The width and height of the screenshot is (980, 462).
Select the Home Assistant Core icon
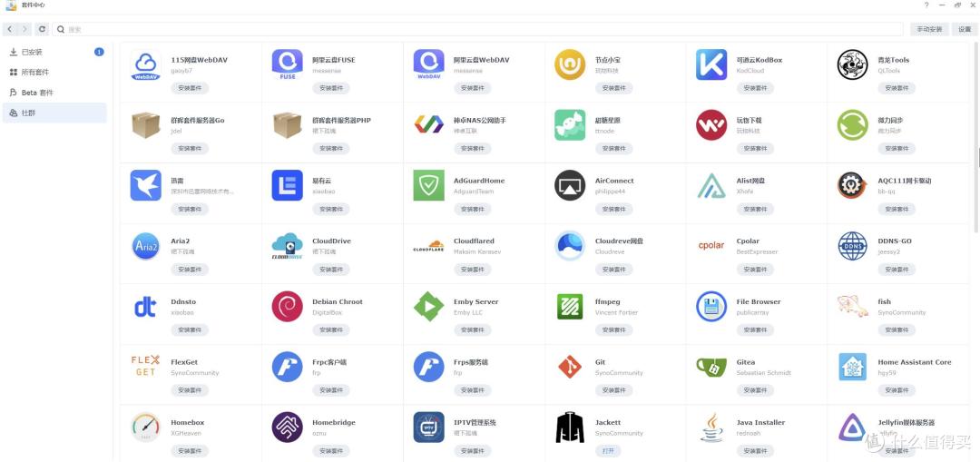coord(852,367)
